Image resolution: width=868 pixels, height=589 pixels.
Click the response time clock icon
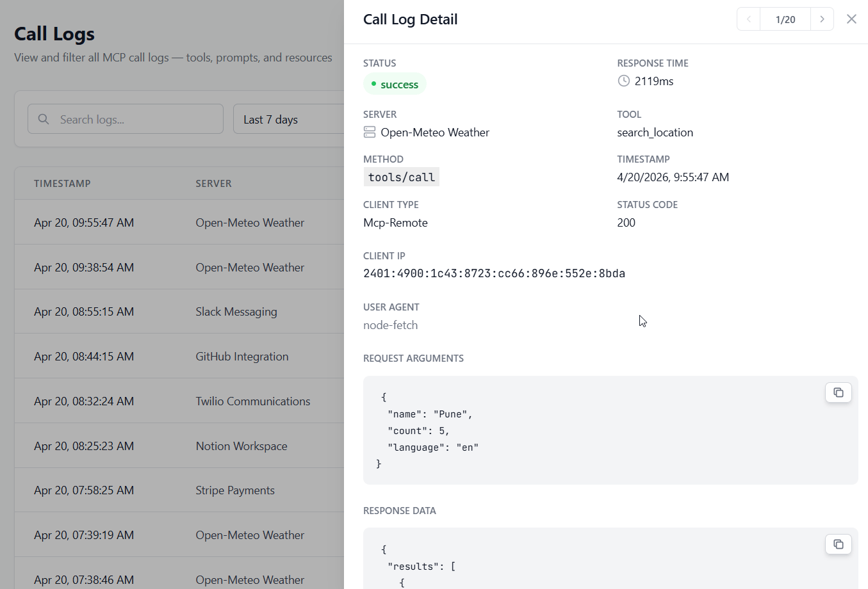tap(623, 81)
